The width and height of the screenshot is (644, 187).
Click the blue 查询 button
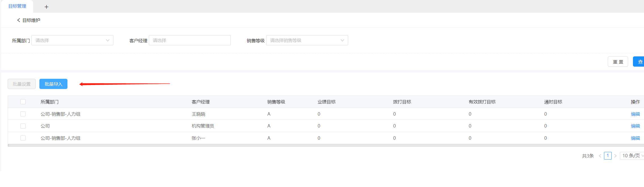639,62
